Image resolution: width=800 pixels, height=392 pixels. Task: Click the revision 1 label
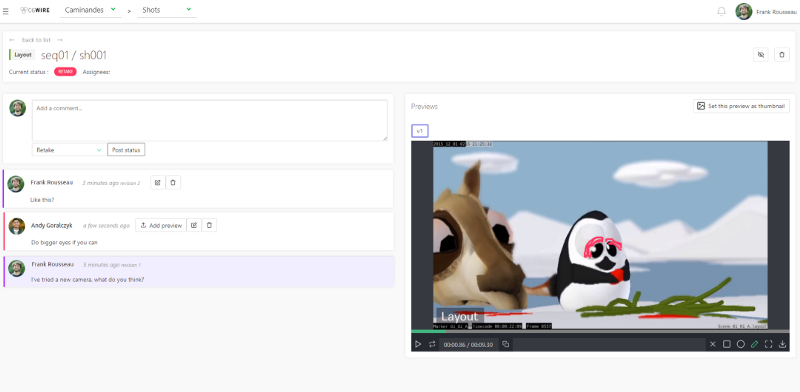point(130,265)
